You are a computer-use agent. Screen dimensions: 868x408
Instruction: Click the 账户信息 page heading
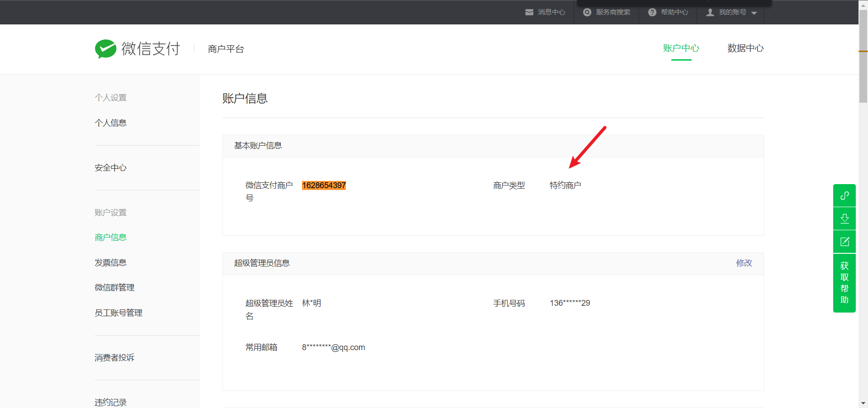pyautogui.click(x=245, y=99)
